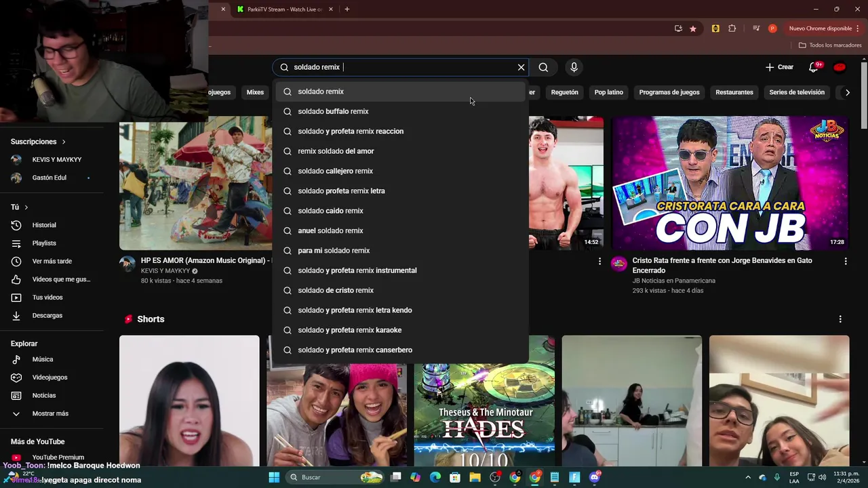Open the Chrome profile P avatar
The width and height of the screenshot is (868, 488).
coord(772,28)
